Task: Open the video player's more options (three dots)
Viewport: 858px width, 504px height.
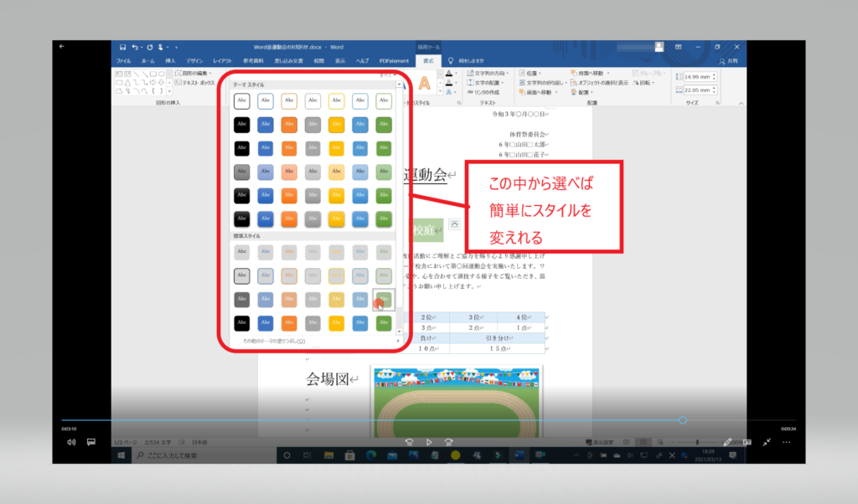Action: [x=786, y=441]
